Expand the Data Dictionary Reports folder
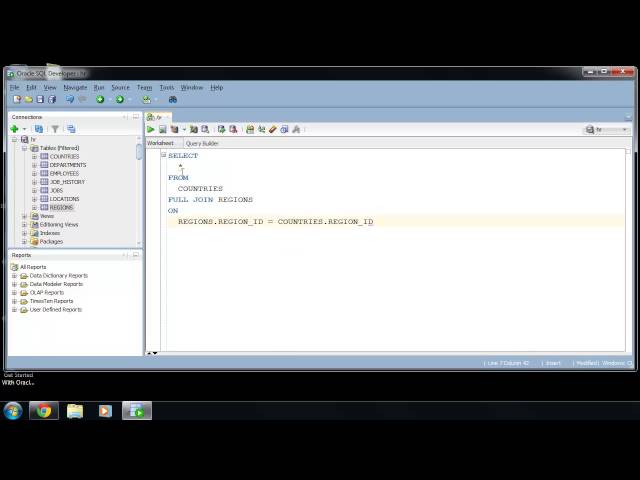 pyautogui.click(x=14, y=276)
